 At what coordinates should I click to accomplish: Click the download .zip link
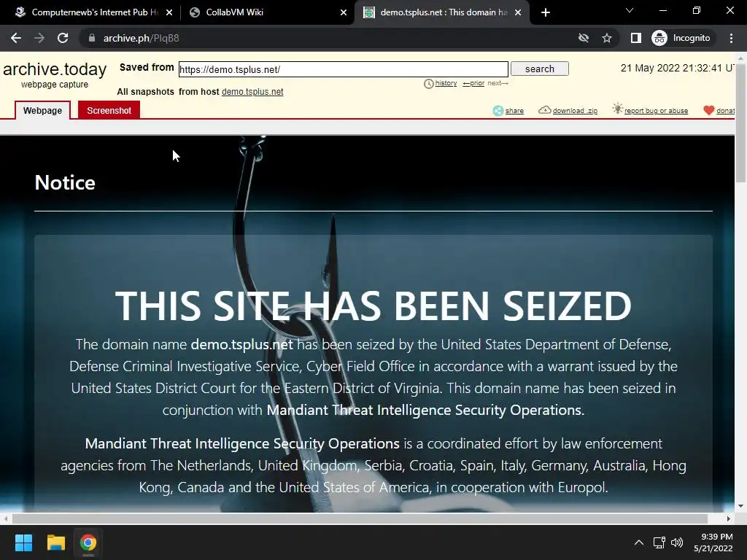pyautogui.click(x=575, y=111)
